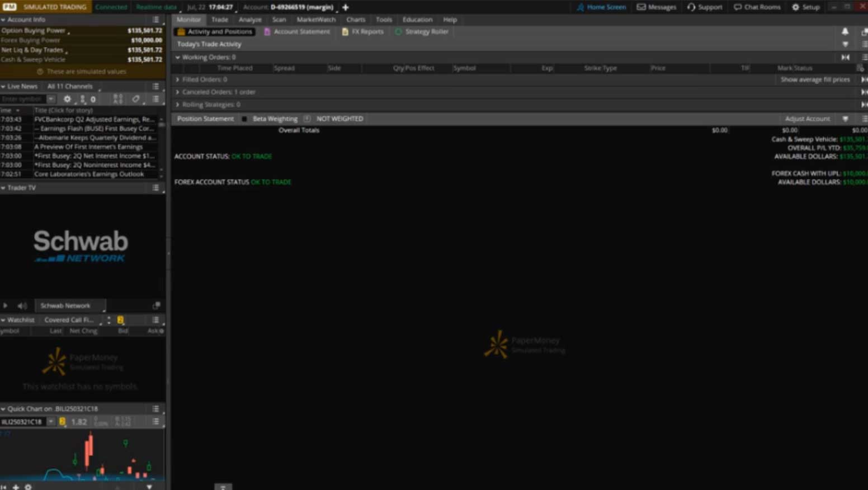Toggle the Beta Weighting checkbox

click(x=244, y=119)
